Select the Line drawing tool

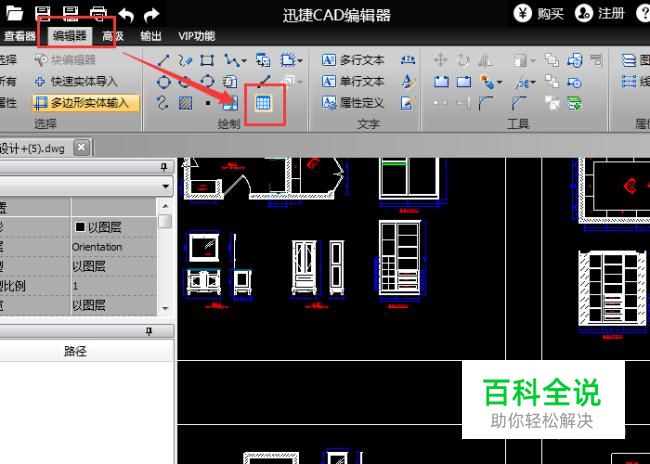[163, 61]
